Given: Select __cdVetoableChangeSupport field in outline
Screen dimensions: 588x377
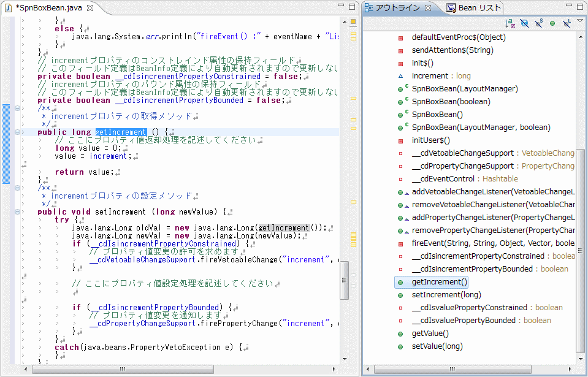Looking at the screenshot, I should [x=493, y=153].
